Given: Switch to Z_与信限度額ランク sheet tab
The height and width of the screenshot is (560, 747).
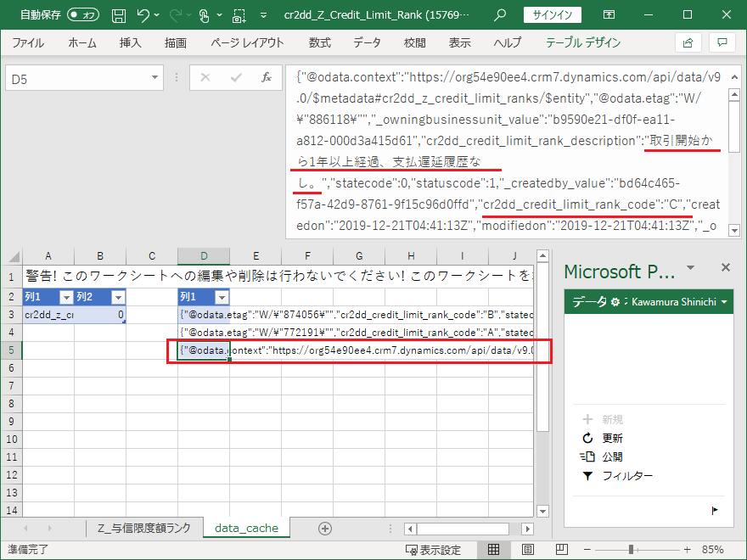Looking at the screenshot, I should click(143, 528).
